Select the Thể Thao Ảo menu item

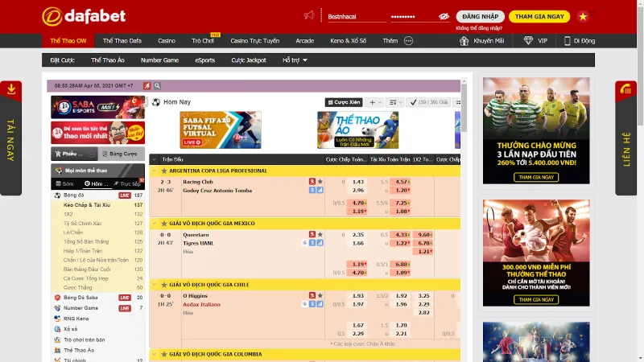[108, 60]
